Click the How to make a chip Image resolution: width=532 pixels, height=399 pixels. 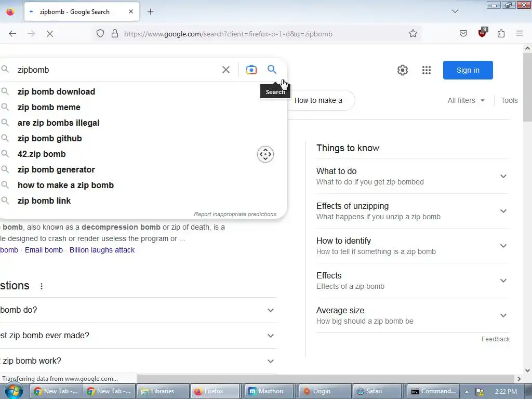[x=318, y=100]
